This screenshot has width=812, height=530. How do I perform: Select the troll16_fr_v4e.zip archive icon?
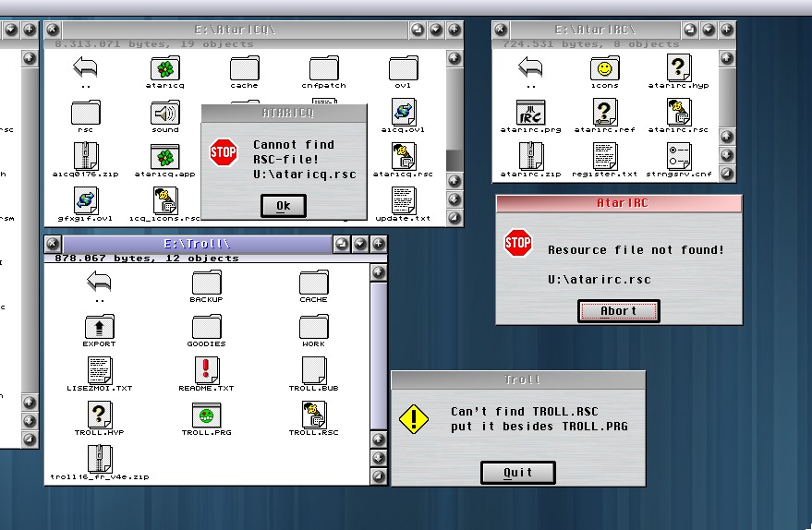[100, 459]
